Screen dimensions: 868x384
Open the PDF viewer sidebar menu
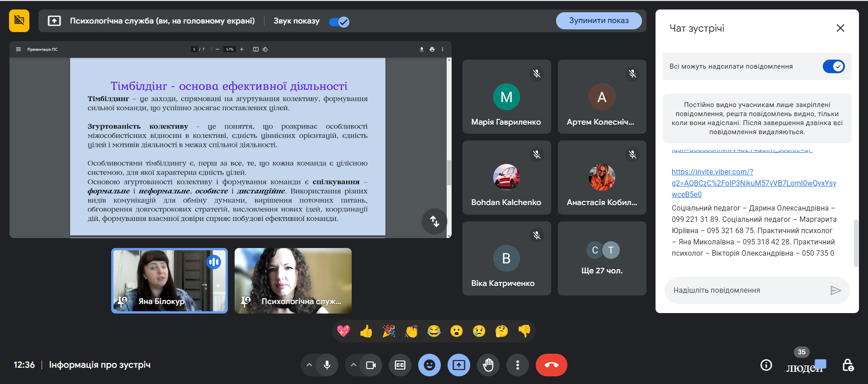coord(19,49)
